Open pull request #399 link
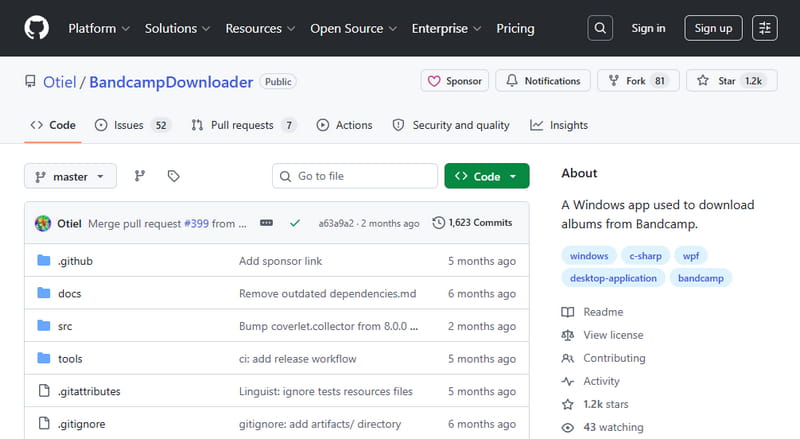 click(x=196, y=223)
